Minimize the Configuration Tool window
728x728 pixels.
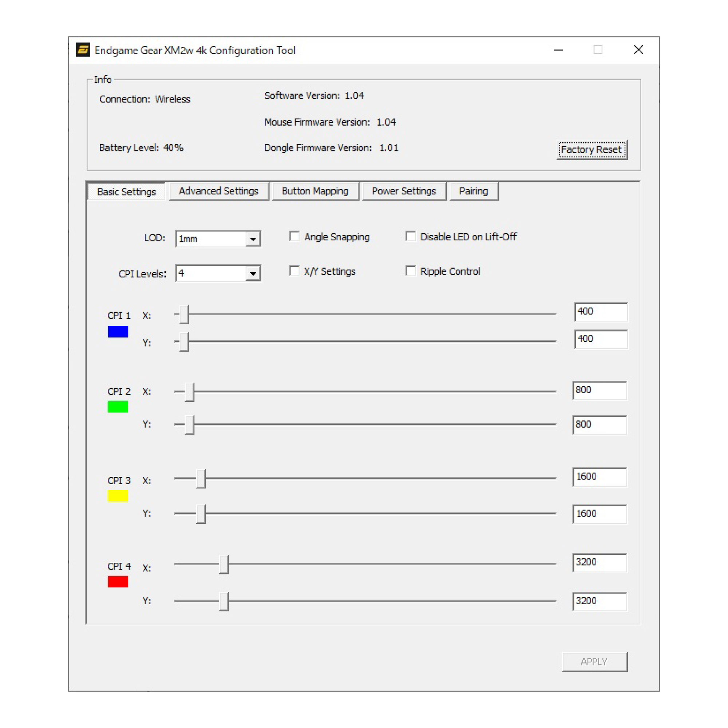pos(558,50)
